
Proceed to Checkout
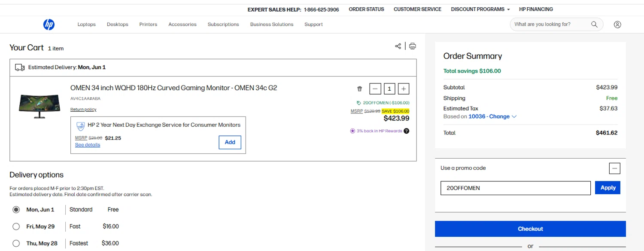click(530, 229)
